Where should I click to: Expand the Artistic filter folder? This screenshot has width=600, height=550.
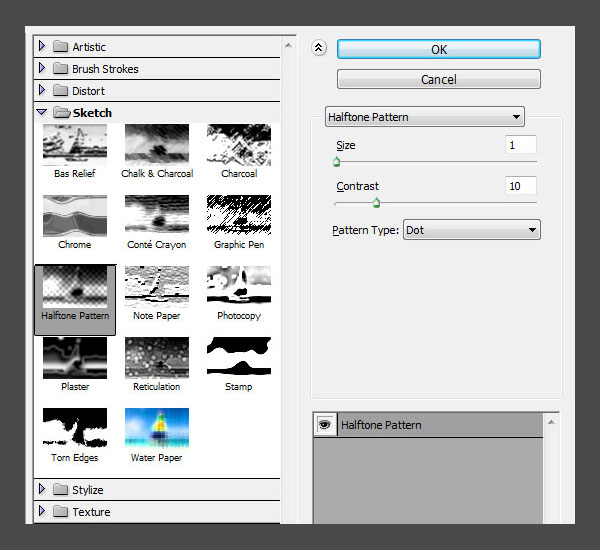pyautogui.click(x=42, y=47)
